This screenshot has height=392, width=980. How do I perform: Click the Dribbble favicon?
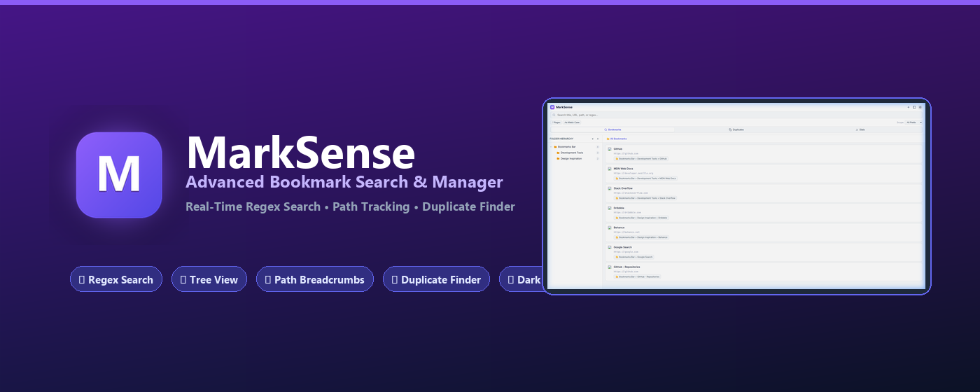point(610,208)
